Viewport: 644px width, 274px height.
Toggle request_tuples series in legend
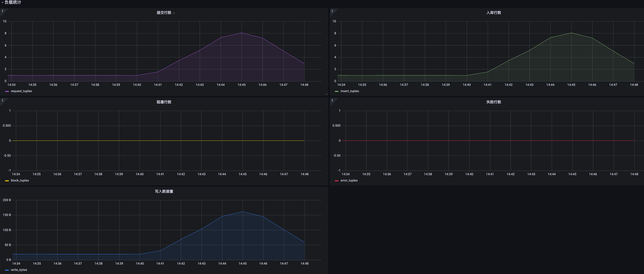point(21,91)
